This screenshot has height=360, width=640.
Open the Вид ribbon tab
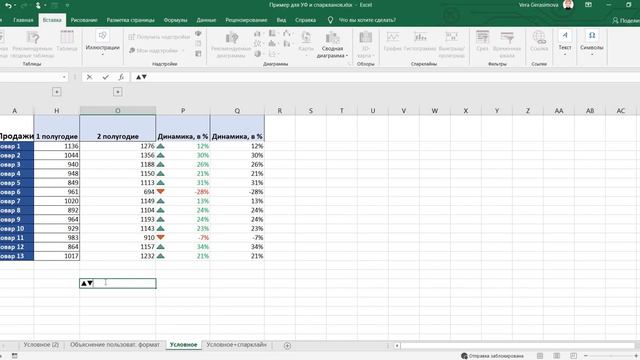[x=281, y=20]
